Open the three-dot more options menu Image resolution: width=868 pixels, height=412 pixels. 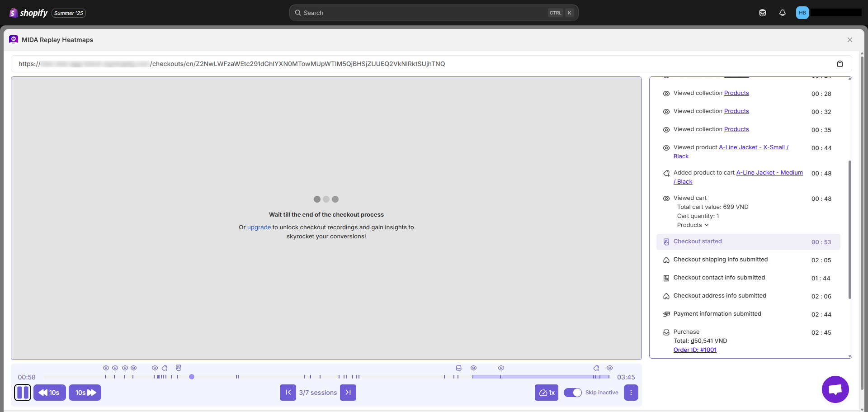click(x=631, y=393)
